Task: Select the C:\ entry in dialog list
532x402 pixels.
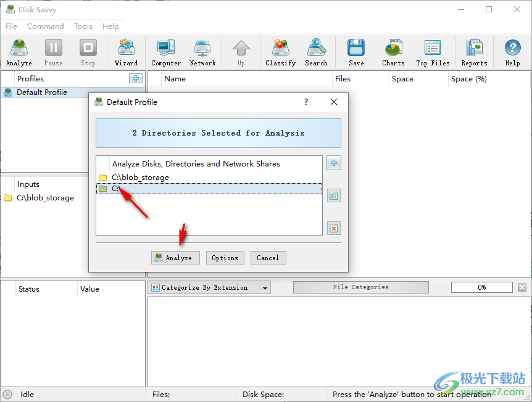Action: coord(209,189)
